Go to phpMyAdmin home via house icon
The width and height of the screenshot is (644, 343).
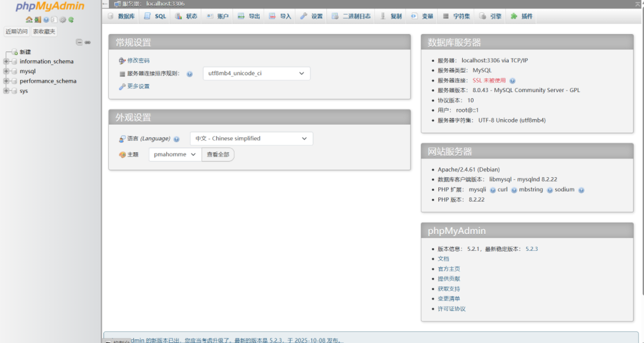(29, 20)
